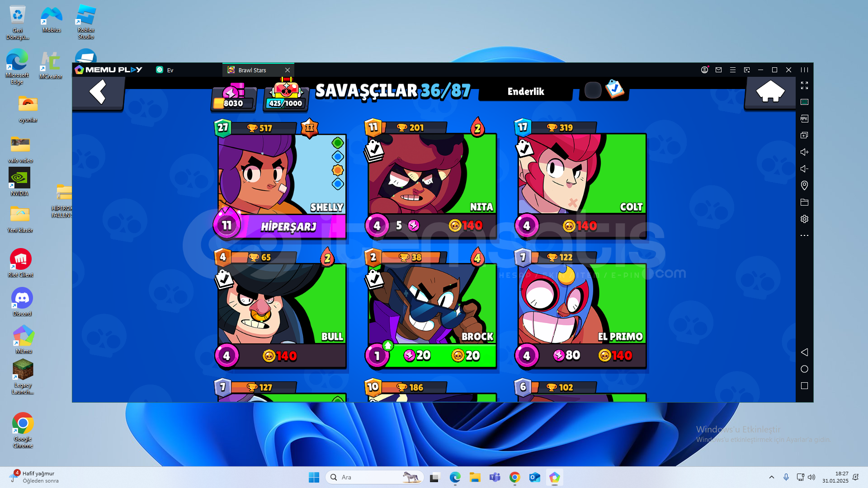Click Shelly's orange mastery badge

[x=310, y=128]
